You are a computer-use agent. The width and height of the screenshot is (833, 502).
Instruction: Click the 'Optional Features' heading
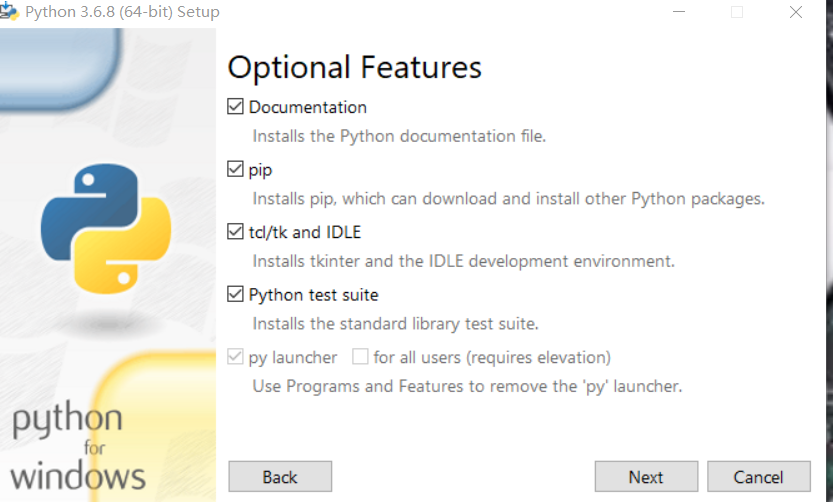pyautogui.click(x=355, y=67)
